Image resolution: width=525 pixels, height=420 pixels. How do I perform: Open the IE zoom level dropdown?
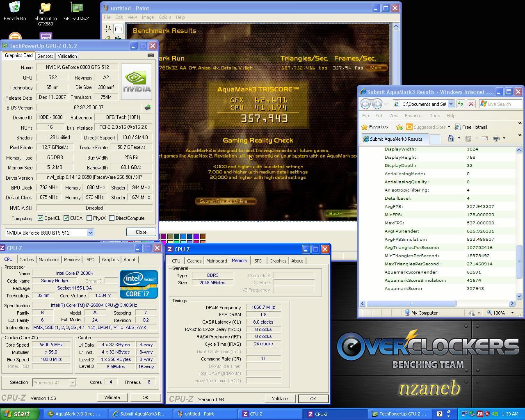coord(512,313)
